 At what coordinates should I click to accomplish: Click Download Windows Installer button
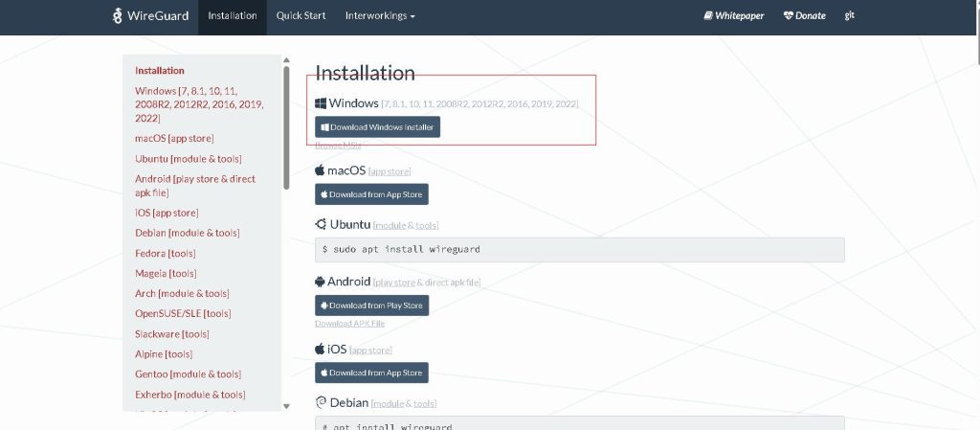tap(377, 126)
